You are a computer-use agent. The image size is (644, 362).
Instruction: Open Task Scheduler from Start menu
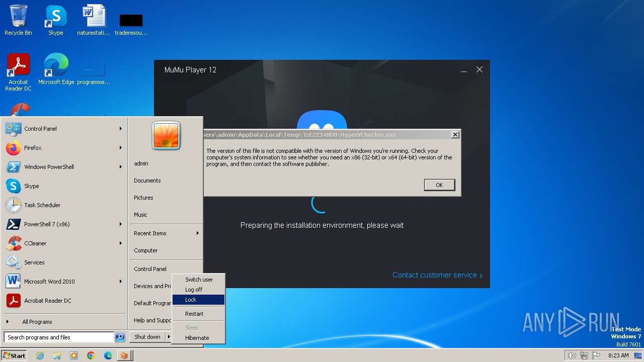click(x=64, y=205)
